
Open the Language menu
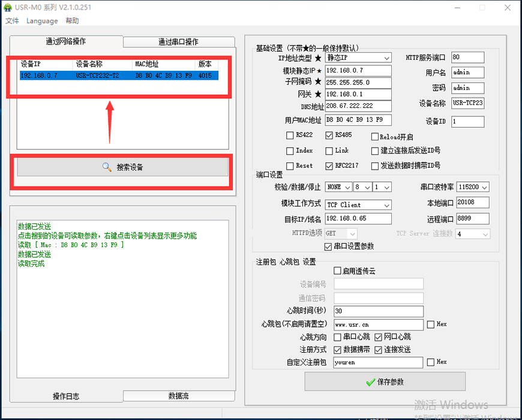pyautogui.click(x=42, y=21)
